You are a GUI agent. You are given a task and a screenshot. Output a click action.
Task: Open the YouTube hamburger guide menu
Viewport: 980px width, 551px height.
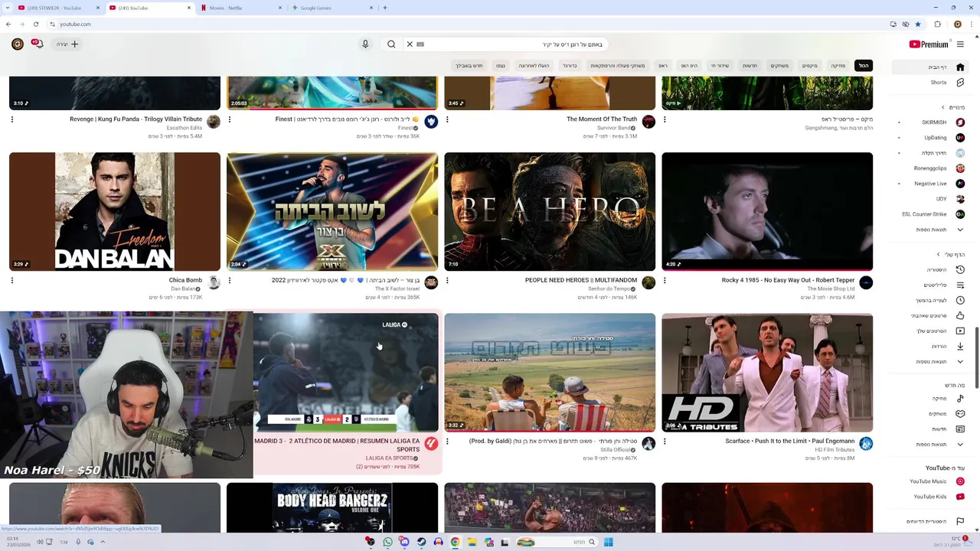960,44
